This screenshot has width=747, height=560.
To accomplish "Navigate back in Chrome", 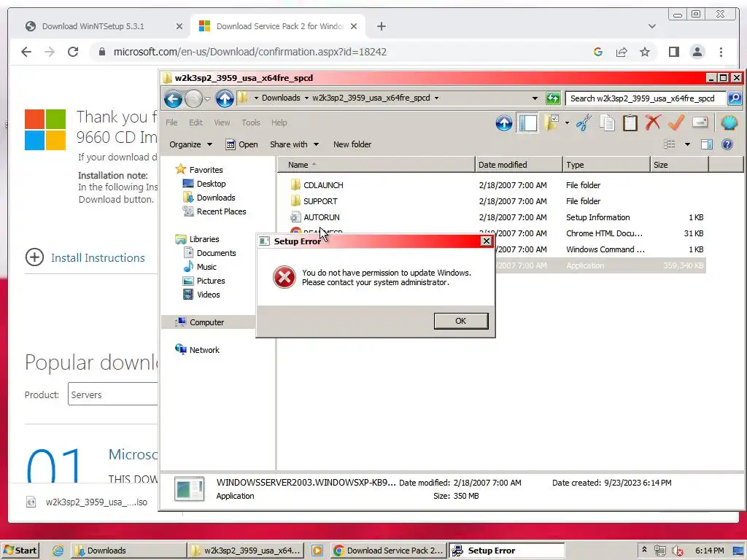I will click(x=26, y=52).
